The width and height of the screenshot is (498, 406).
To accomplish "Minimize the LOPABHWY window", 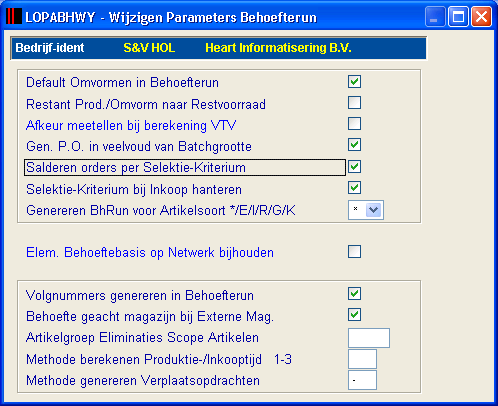I will click(435, 16).
